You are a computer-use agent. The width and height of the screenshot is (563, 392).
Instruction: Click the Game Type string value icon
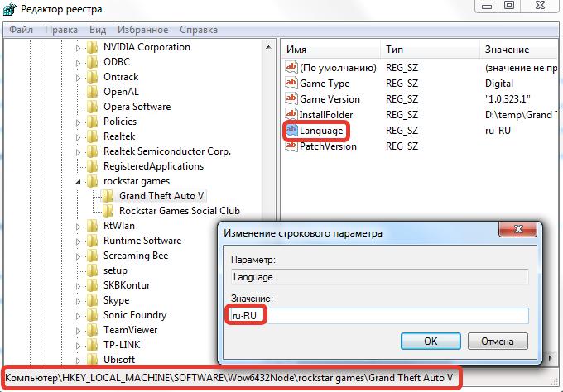tap(291, 84)
